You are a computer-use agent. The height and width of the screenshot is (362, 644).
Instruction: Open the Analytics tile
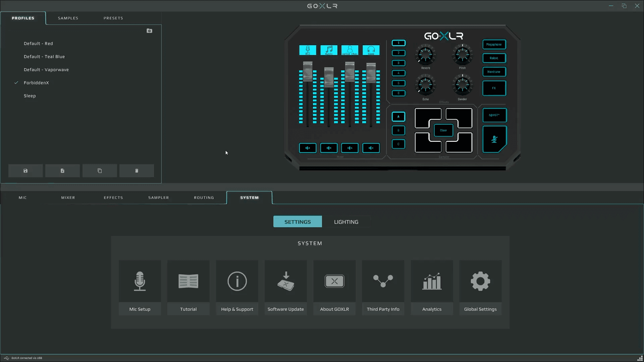point(432,288)
